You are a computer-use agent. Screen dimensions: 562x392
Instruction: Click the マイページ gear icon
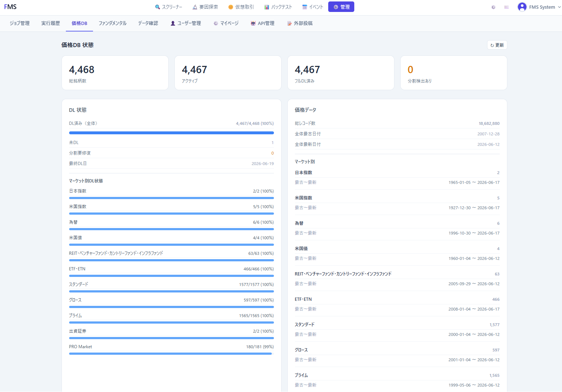pyautogui.click(x=216, y=23)
